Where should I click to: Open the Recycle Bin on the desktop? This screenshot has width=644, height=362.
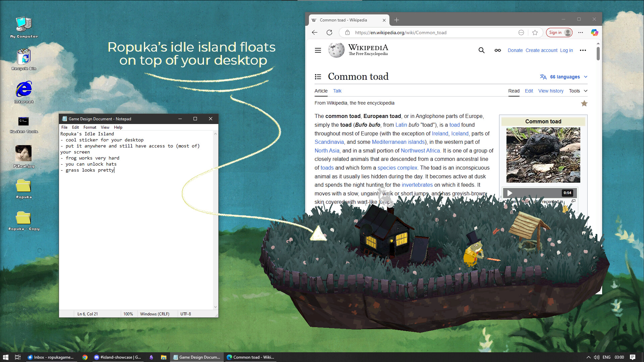click(23, 57)
